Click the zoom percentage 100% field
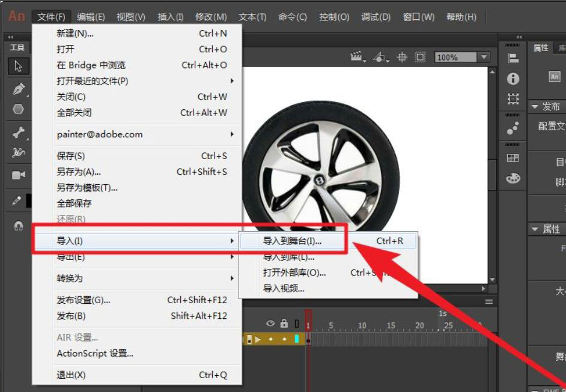Screen dimensions: 566x392 tap(455, 58)
